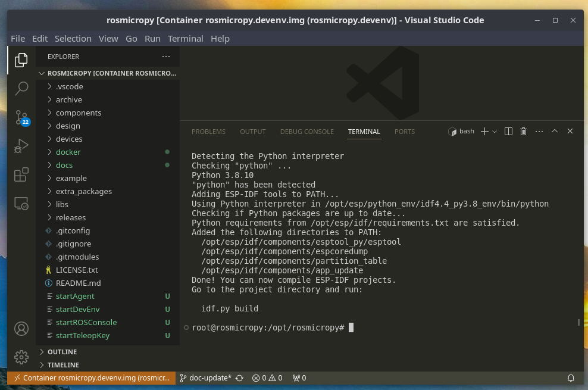Synchronize changes icon in the status bar
This screenshot has width=588, height=390.
click(x=239, y=378)
